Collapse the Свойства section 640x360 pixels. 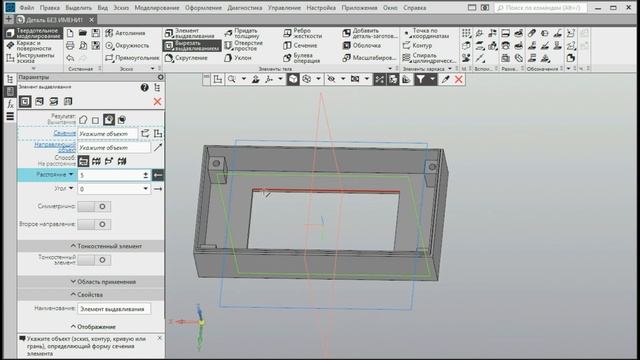[x=91, y=295]
